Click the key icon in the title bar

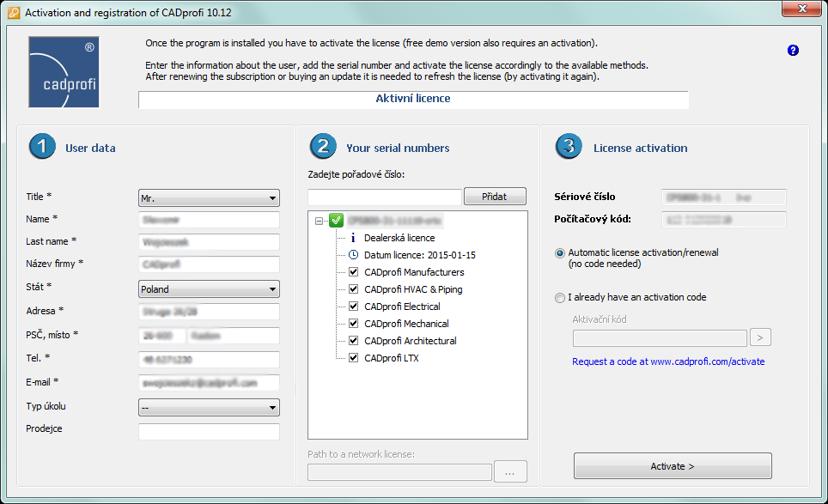14,13
